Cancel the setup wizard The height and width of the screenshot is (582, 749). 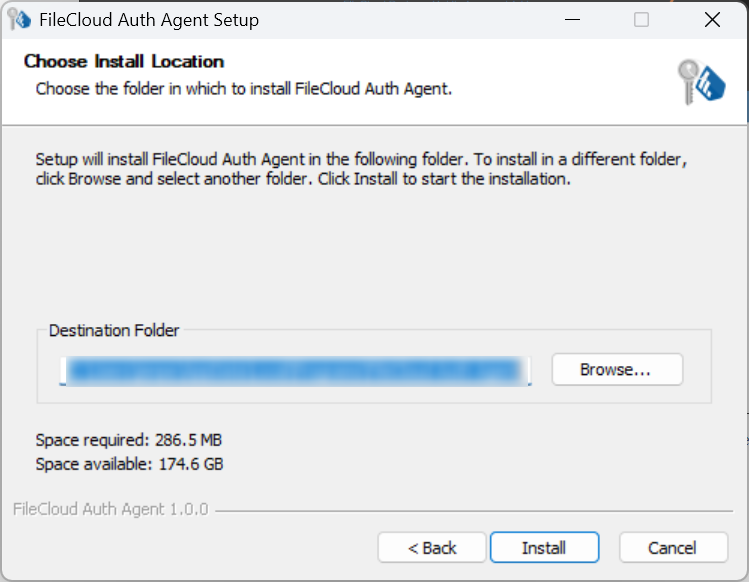pyautogui.click(x=672, y=548)
